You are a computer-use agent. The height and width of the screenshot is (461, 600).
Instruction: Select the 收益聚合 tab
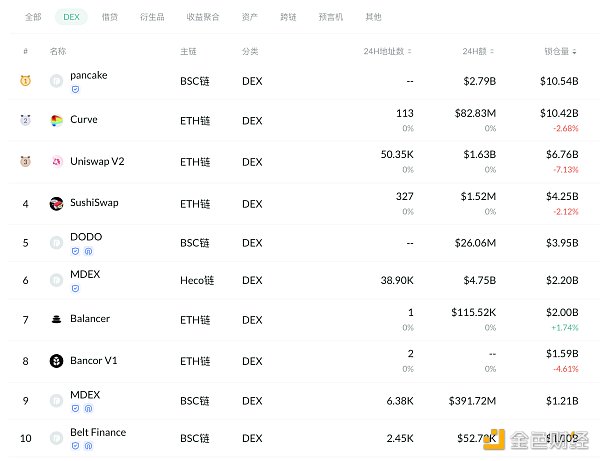pyautogui.click(x=201, y=17)
